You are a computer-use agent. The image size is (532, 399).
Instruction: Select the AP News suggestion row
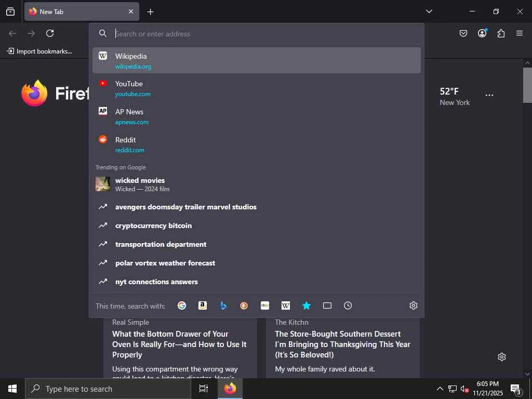tap(257, 116)
